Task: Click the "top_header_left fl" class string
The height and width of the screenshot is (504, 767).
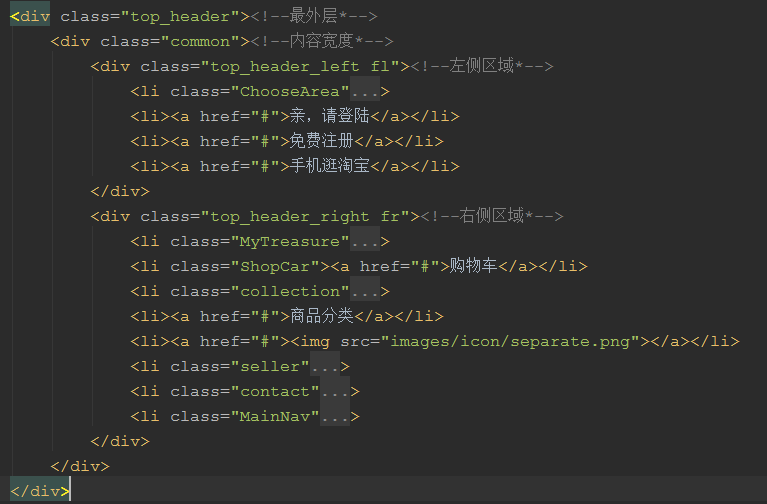Action: [300, 67]
